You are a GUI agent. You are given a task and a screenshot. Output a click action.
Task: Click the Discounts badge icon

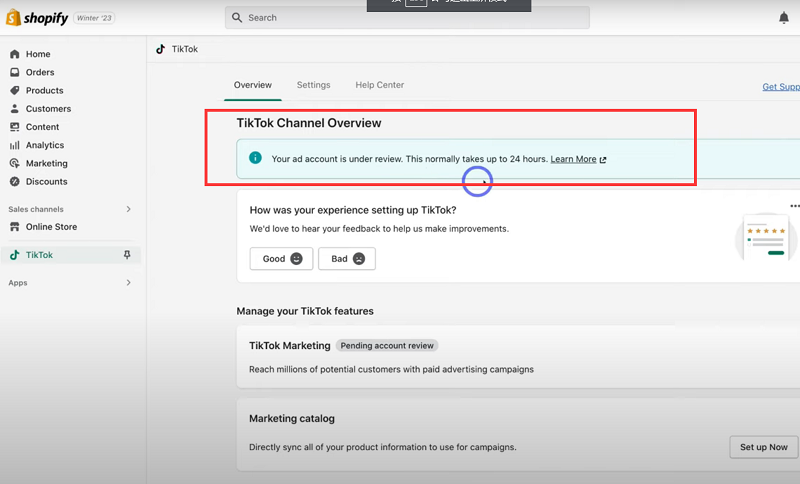[x=15, y=182]
